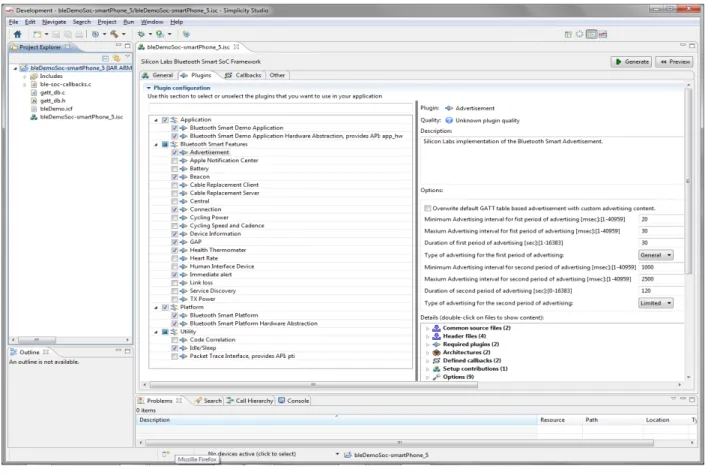705x475 pixels.
Task: Uncheck the Advertisement plugin checkbox
Action: (174, 152)
